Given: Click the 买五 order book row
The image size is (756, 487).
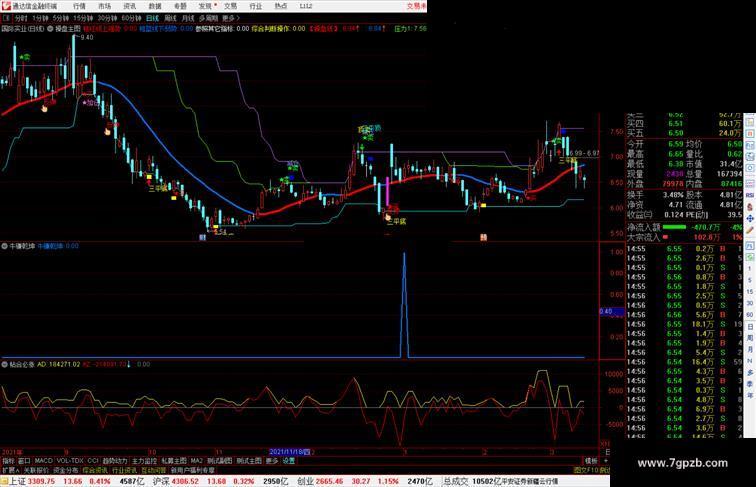Looking at the screenshot, I should 684,133.
